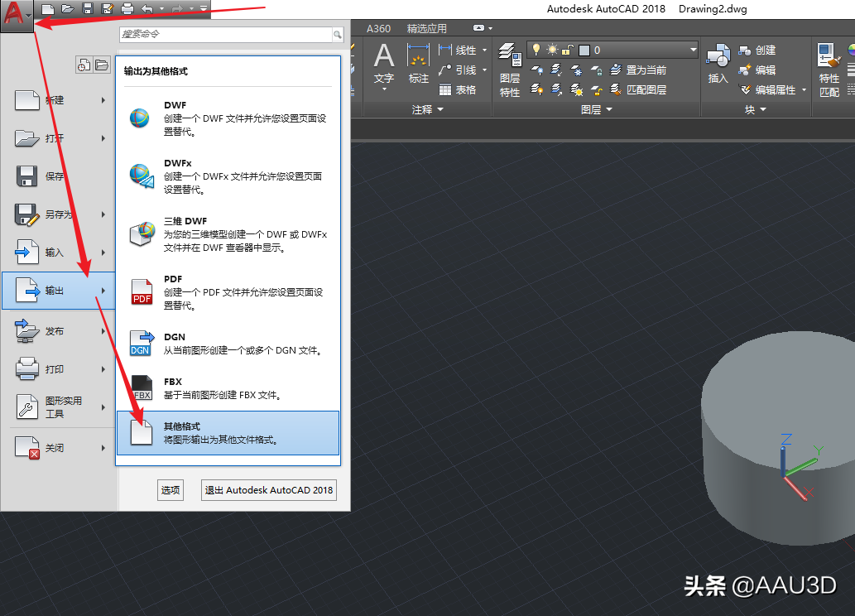The height and width of the screenshot is (616, 855).
Task: Select 输入 in the application menu
Action: (x=59, y=253)
